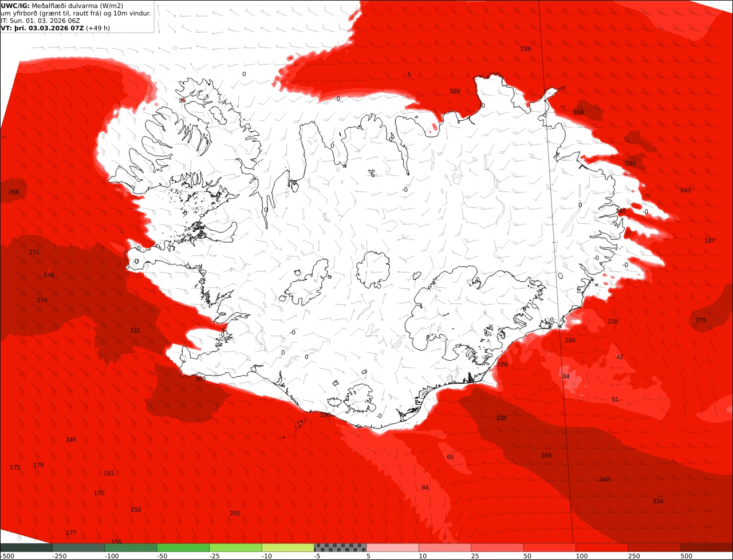733x560 pixels.
Task: Click the map value 187
Action: coord(710,240)
